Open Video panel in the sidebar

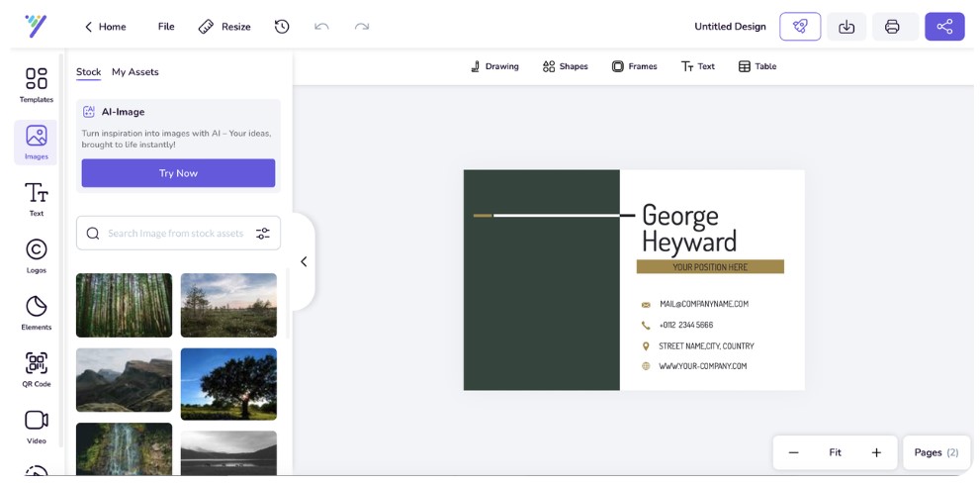37,427
